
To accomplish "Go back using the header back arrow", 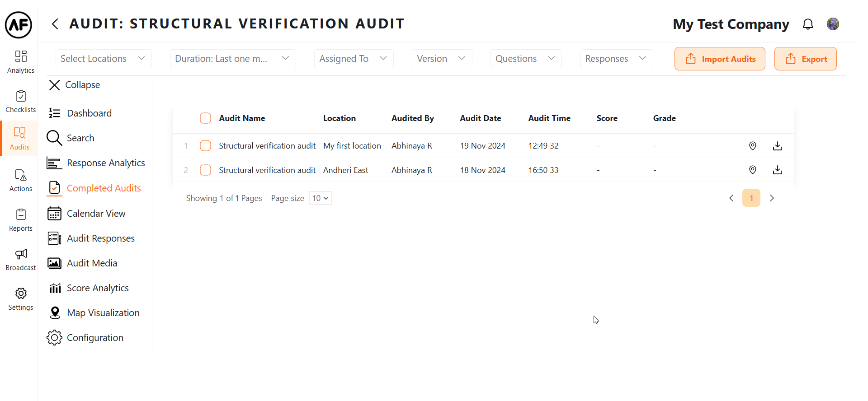I will pyautogui.click(x=55, y=24).
